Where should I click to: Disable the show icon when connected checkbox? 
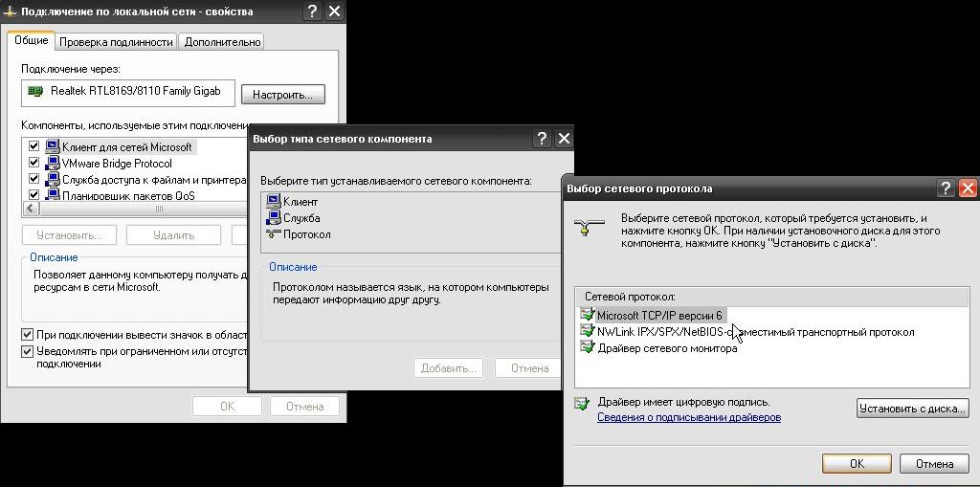(27, 335)
